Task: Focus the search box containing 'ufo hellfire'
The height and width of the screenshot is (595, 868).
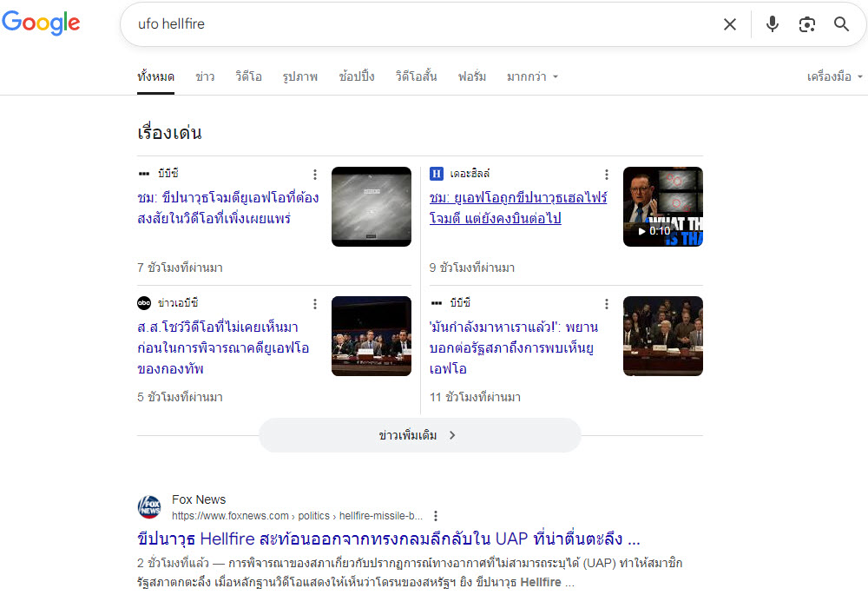Action: tap(426, 24)
